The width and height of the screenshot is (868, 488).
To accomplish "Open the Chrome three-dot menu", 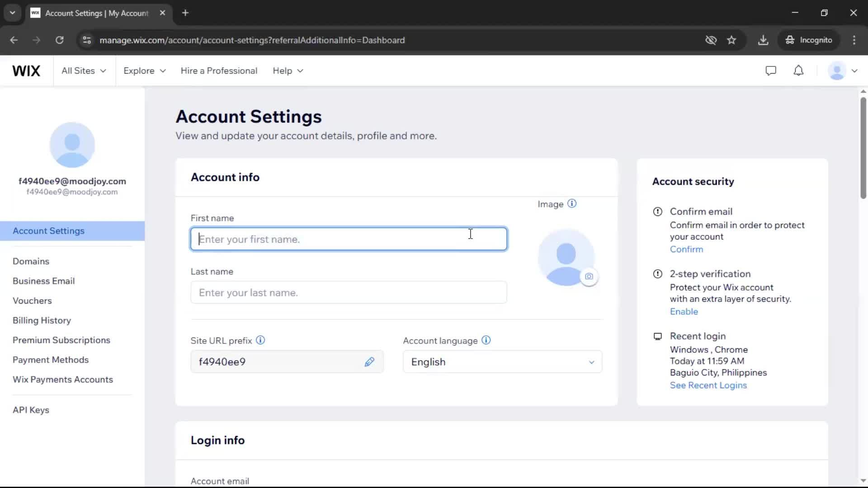I will point(854,40).
